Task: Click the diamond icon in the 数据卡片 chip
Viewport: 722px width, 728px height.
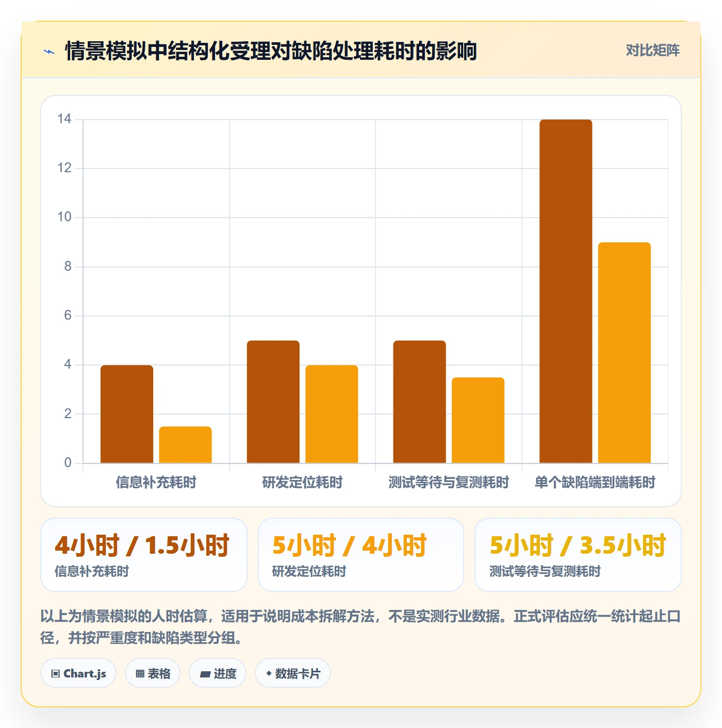Action: [269, 673]
